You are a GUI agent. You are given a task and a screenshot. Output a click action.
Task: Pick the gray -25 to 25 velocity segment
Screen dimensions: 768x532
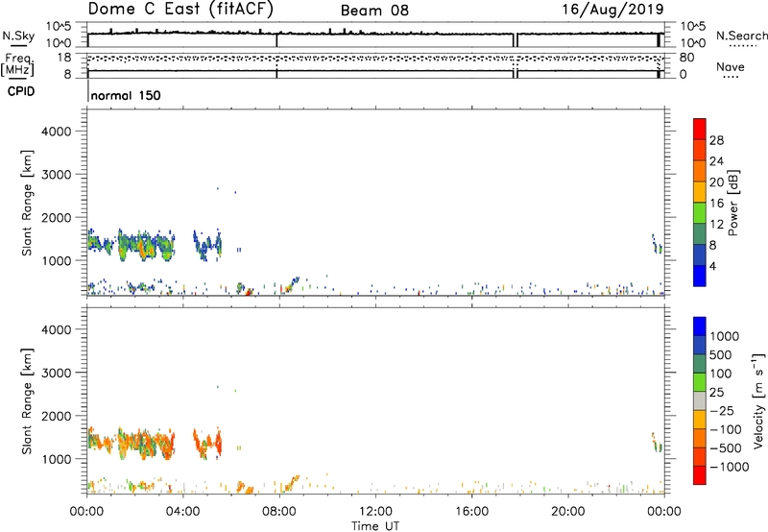pos(700,400)
